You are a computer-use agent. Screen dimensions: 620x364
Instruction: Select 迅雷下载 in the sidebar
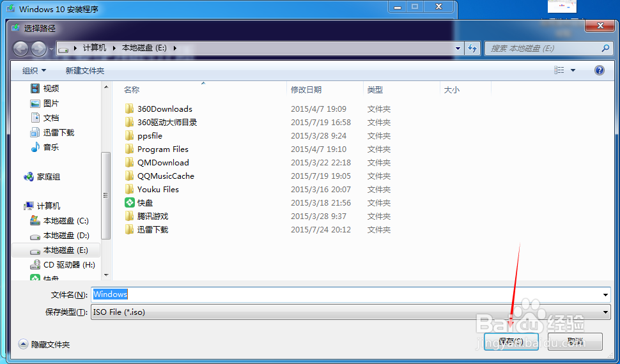point(52,132)
